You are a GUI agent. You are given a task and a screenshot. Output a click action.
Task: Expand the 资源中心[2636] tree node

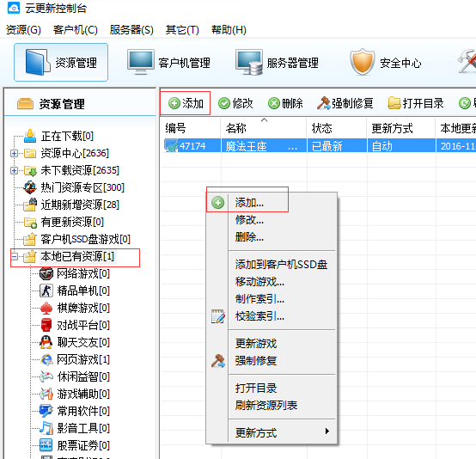[x=14, y=153]
